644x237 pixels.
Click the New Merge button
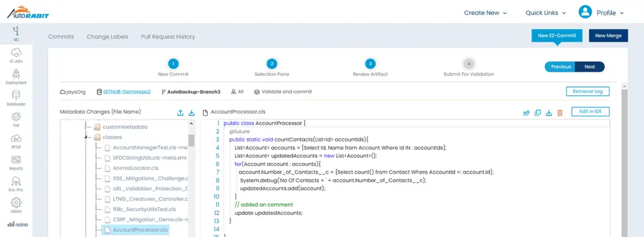point(608,35)
